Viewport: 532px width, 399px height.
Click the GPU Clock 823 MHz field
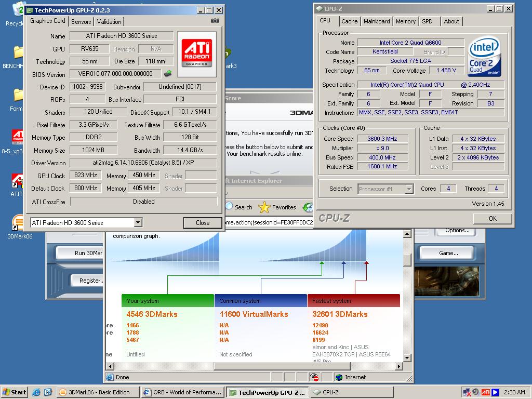(86, 175)
